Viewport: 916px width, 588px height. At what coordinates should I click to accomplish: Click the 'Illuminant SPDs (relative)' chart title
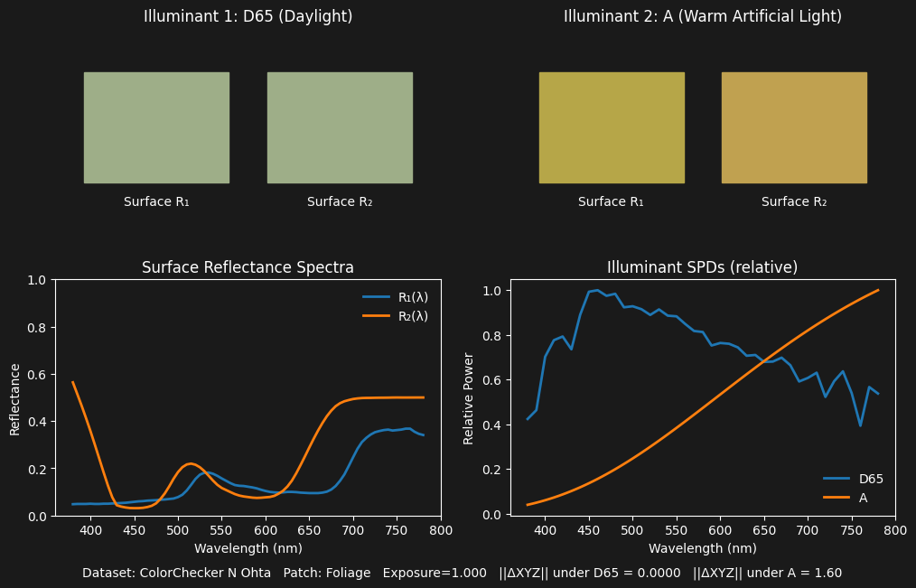coord(703,267)
